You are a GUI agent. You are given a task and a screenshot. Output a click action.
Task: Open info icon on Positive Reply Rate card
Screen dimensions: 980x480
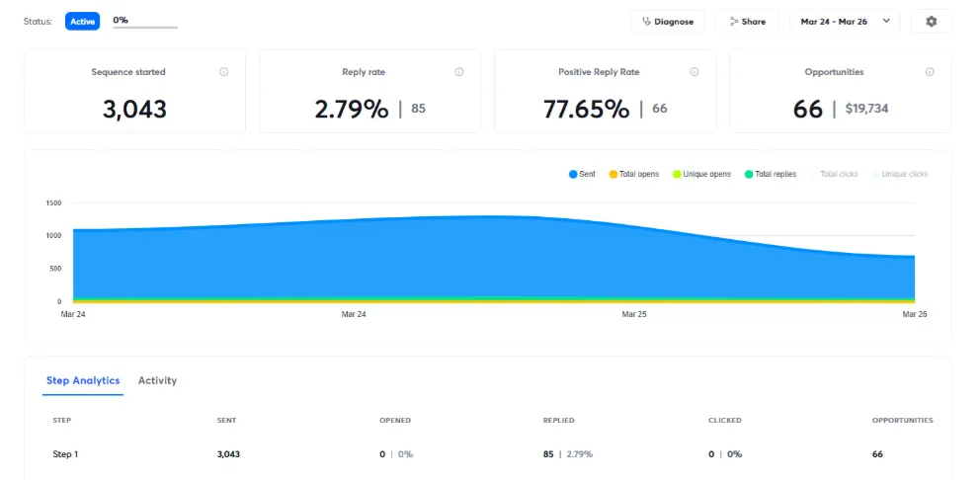[694, 72]
